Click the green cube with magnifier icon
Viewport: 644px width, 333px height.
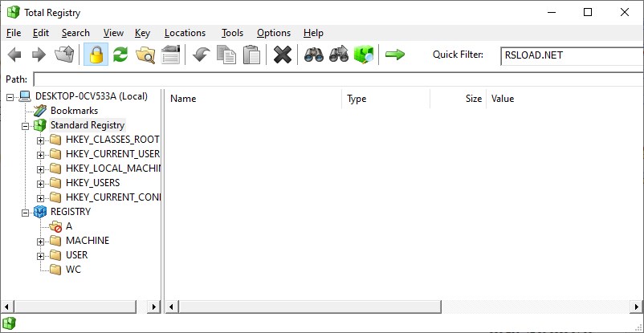364,55
